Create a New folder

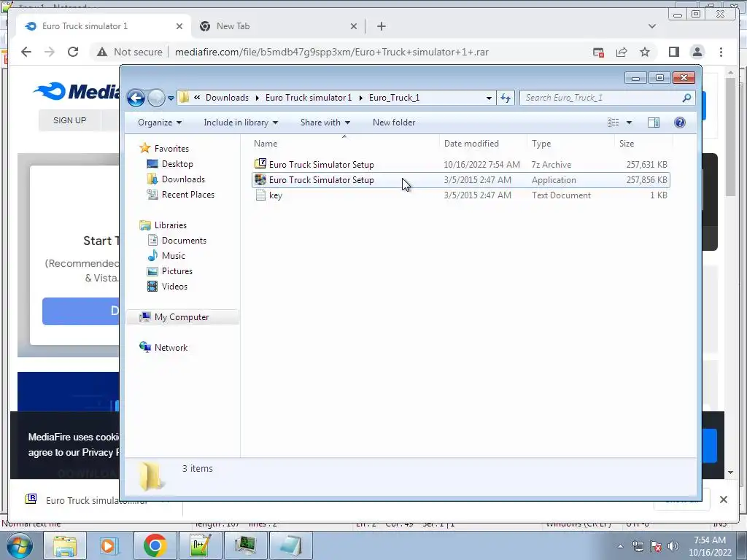pos(394,122)
